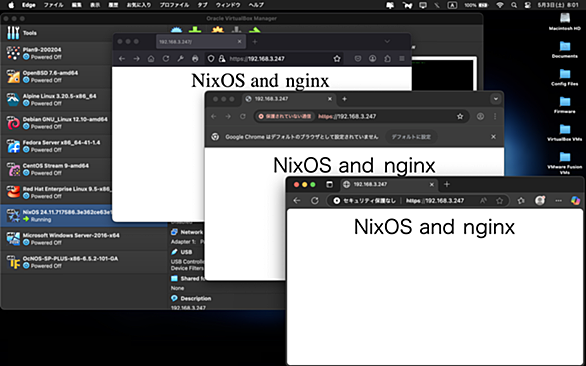The height and width of the screenshot is (366, 586).
Task: Open Firefox extensions icon
Action: point(387,59)
